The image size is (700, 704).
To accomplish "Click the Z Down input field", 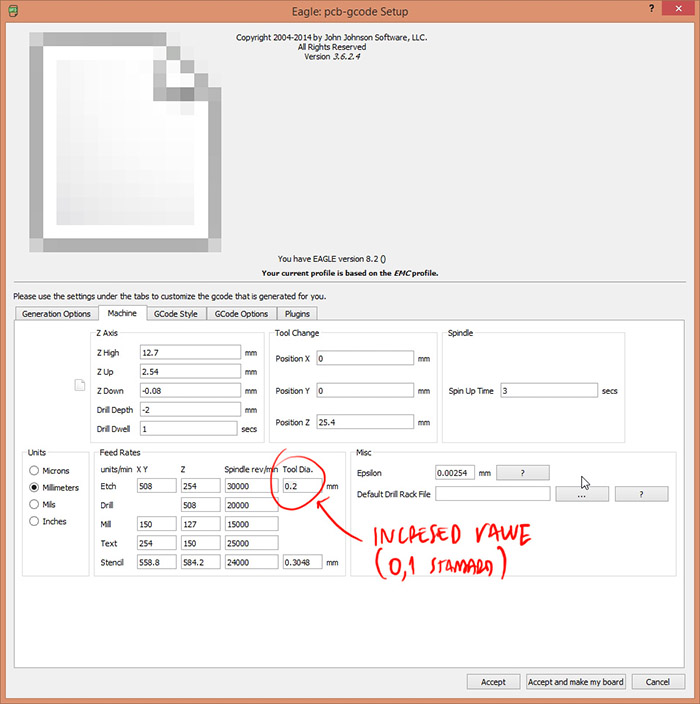I will pyautogui.click(x=190, y=391).
